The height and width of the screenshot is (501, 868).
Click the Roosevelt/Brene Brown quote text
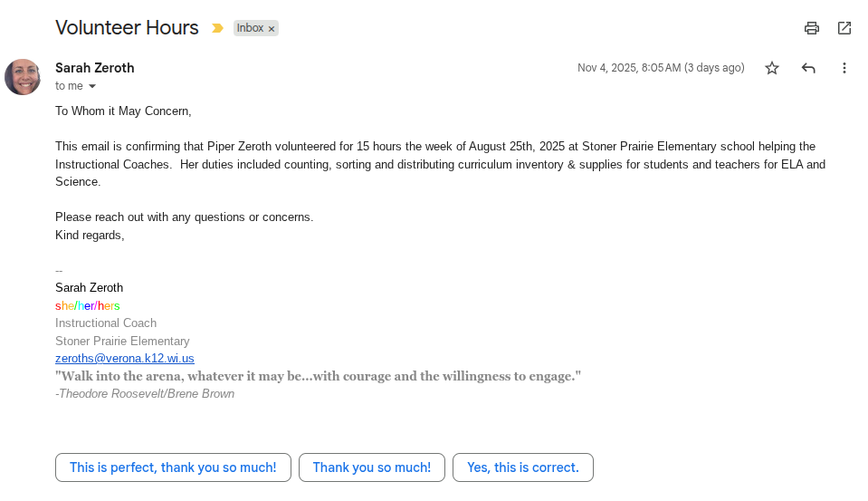(x=318, y=375)
